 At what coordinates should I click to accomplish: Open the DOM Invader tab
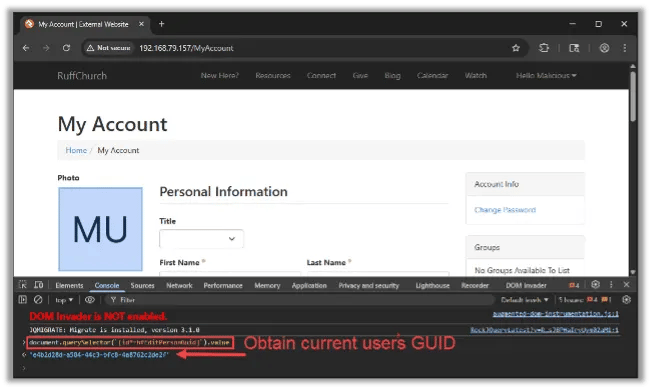[526, 286]
